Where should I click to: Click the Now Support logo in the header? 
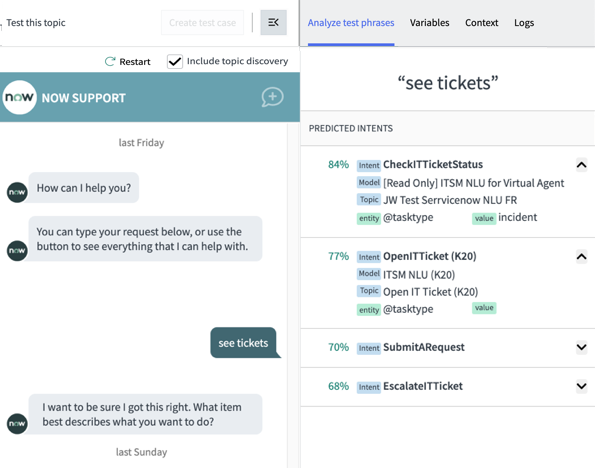coord(19,98)
